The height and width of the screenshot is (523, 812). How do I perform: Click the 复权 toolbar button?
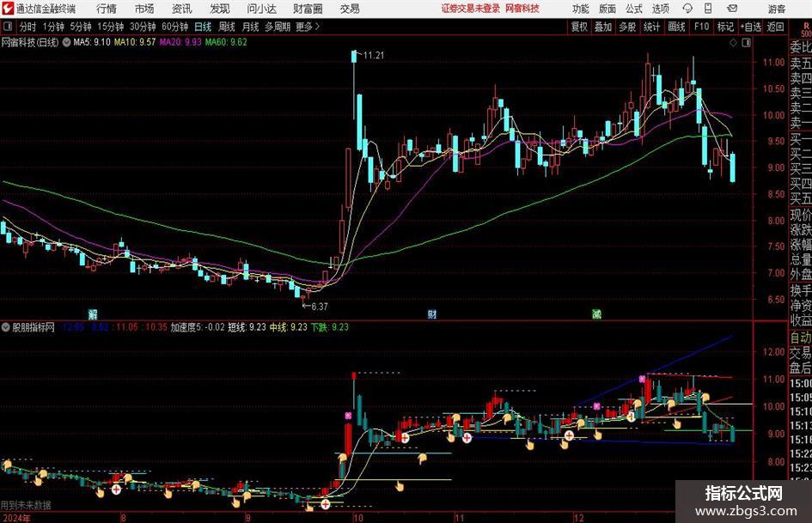[x=579, y=27]
